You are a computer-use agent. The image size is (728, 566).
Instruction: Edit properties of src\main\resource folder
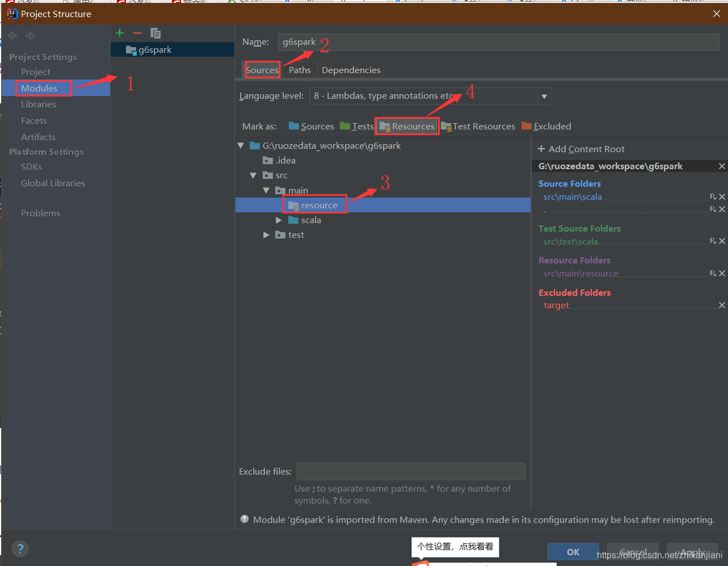click(x=713, y=273)
